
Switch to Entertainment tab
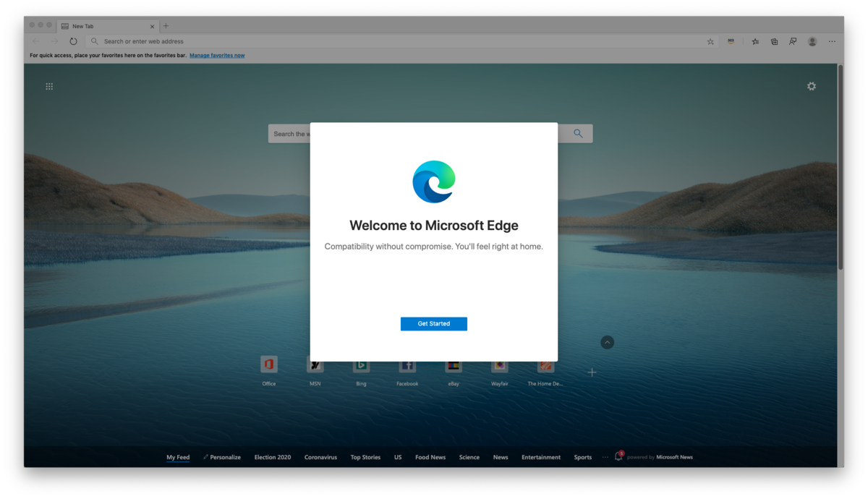[x=541, y=457]
